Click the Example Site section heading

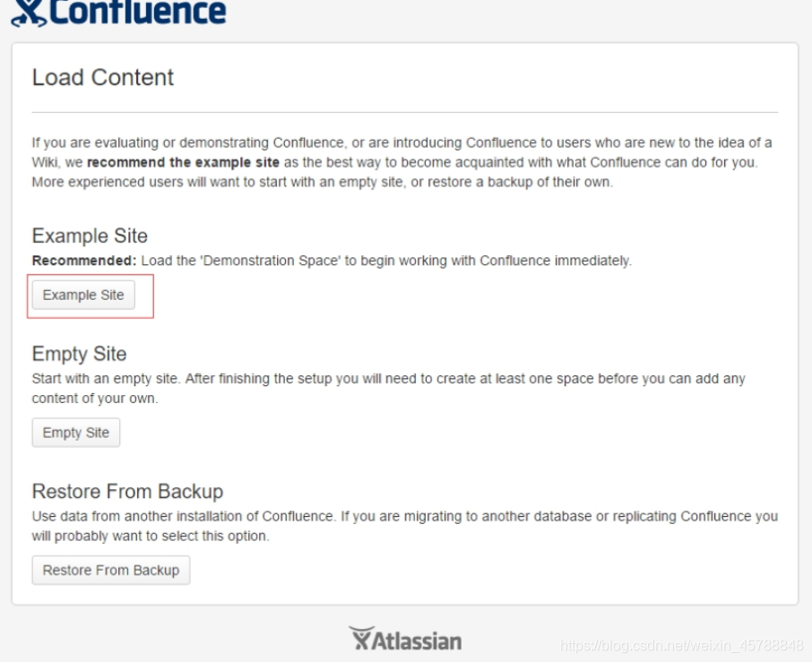pos(91,236)
